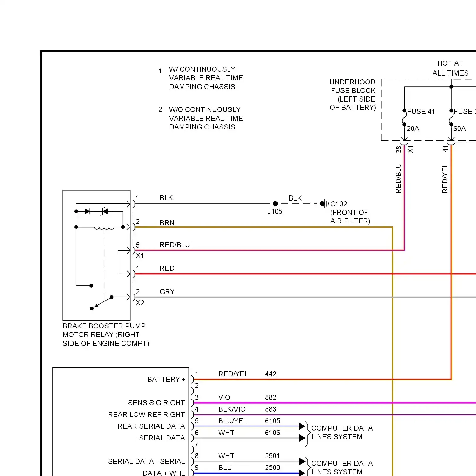This screenshot has width=476, height=476.
Task: Click the diode symbol inside the relay
Action: coord(88,211)
